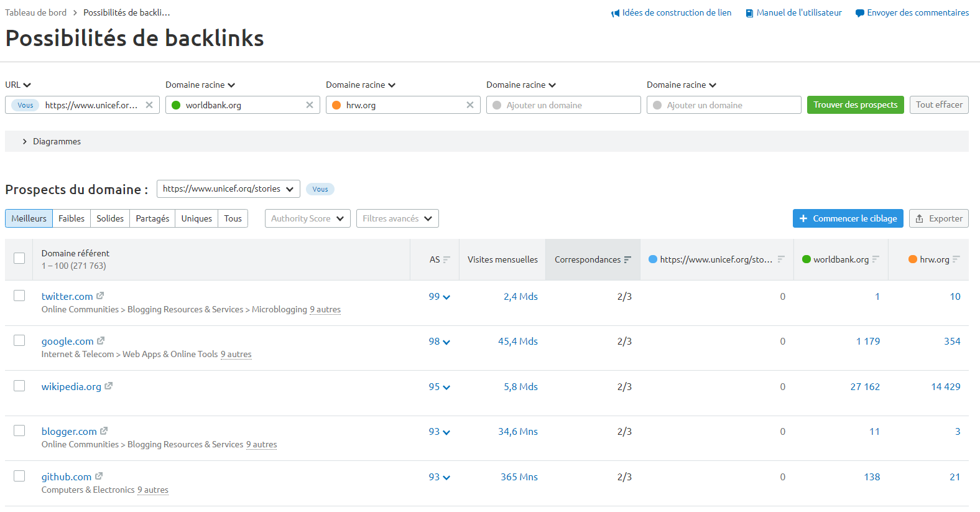Click the export upload icon

(x=919, y=219)
